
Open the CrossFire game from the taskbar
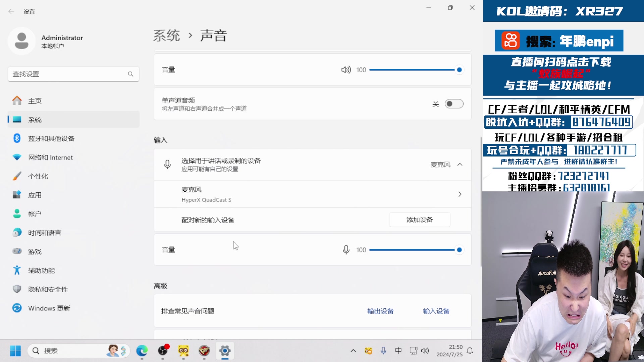point(204,351)
